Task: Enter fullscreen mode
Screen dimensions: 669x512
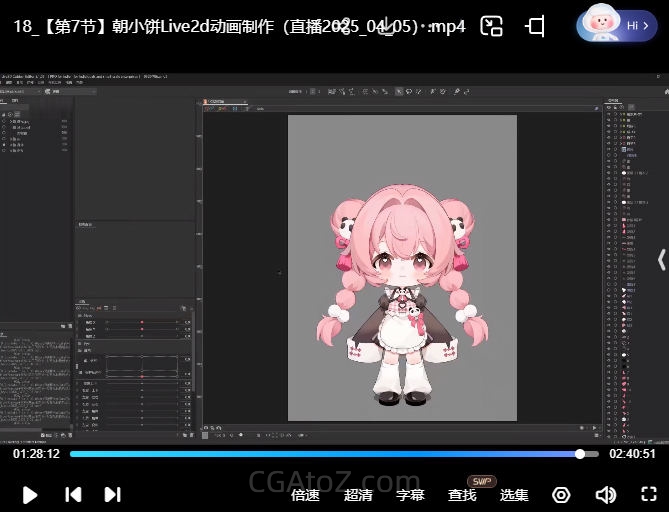Action: pyautogui.click(x=648, y=495)
